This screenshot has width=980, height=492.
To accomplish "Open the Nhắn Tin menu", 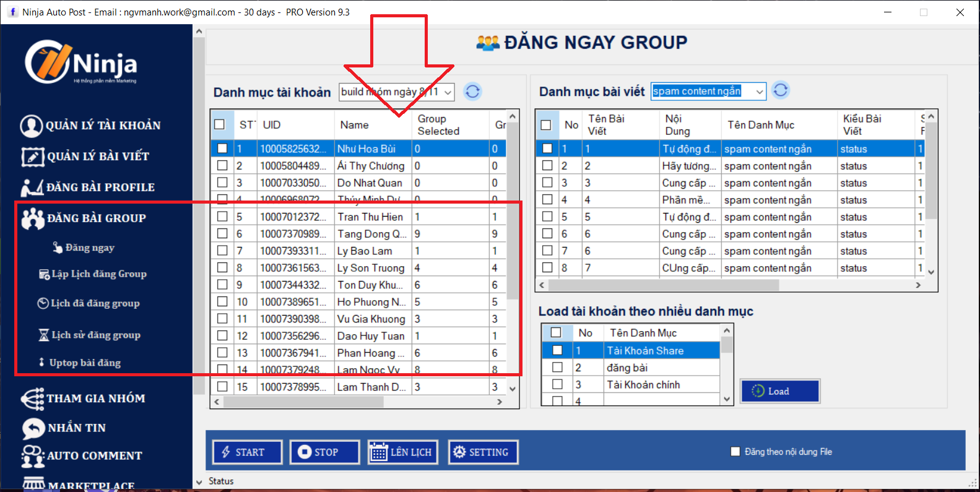I will point(77,428).
